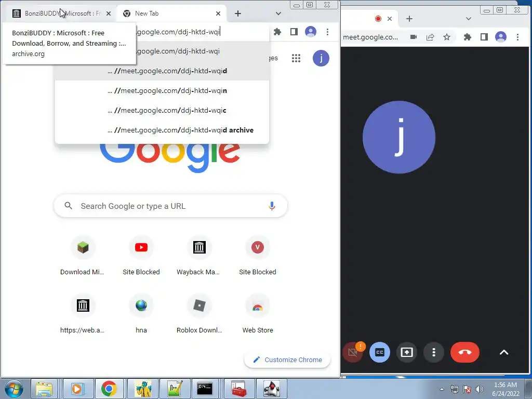Open YouTube Site Blocked shortcut
Screen dimensions: 532x399
[x=141, y=256]
